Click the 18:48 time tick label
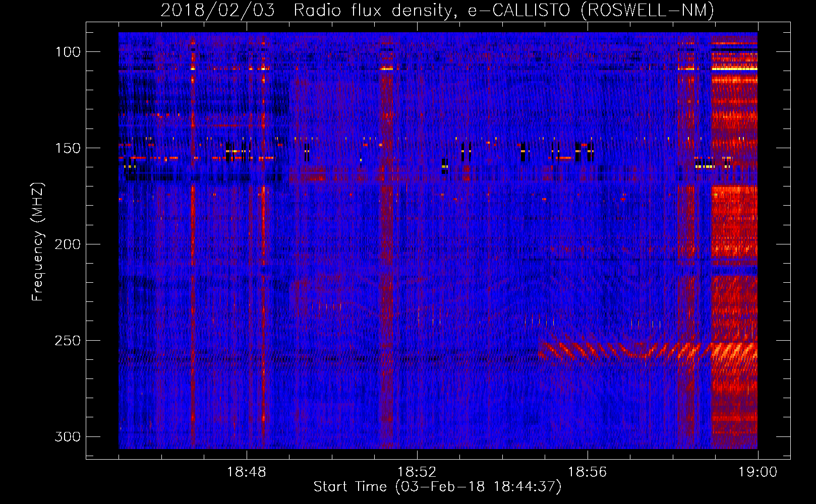Viewport: 816px width, 504px height. tap(247, 472)
